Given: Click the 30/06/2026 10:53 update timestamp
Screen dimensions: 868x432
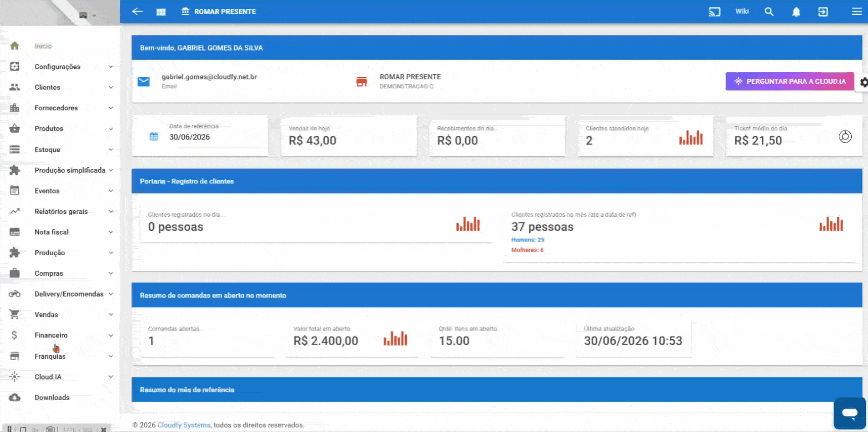Looking at the screenshot, I should (x=633, y=341).
